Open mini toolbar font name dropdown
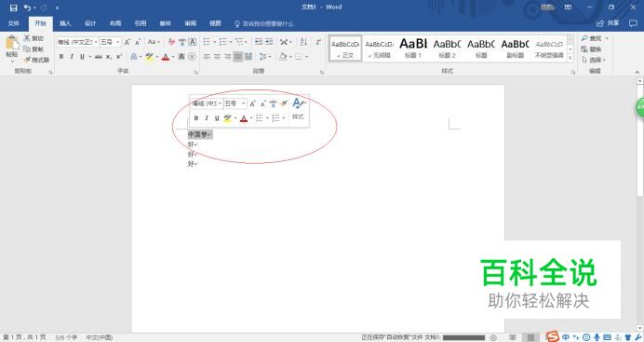The width and height of the screenshot is (644, 342). point(221,103)
